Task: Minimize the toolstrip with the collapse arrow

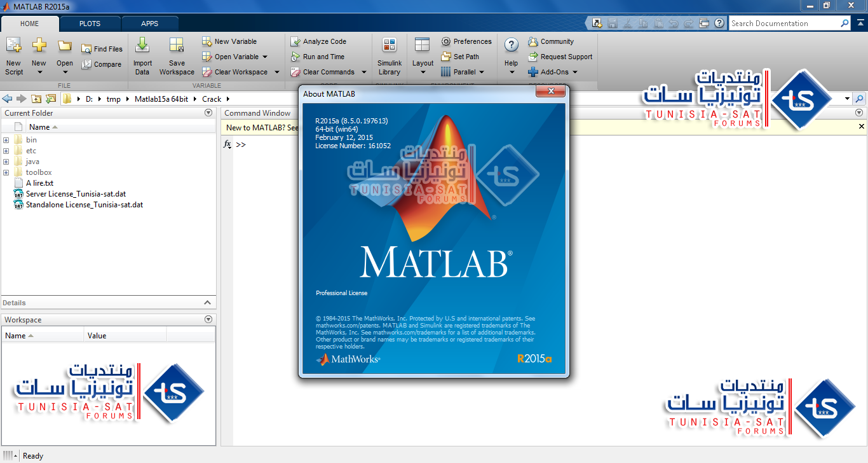Action: pyautogui.click(x=861, y=24)
